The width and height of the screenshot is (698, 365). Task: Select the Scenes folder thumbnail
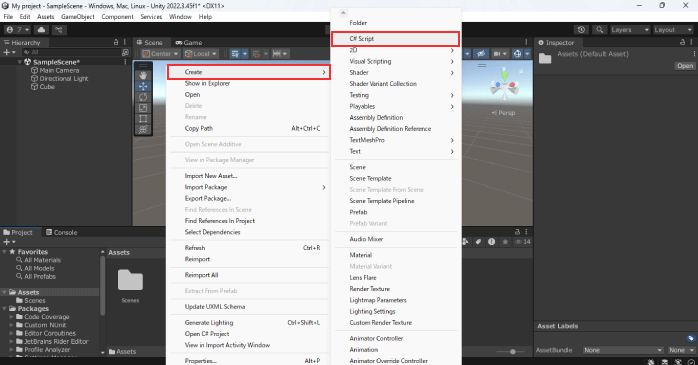click(130, 285)
